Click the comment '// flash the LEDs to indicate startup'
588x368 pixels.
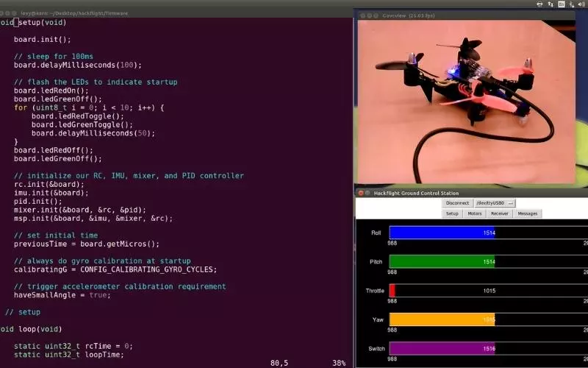pos(96,82)
